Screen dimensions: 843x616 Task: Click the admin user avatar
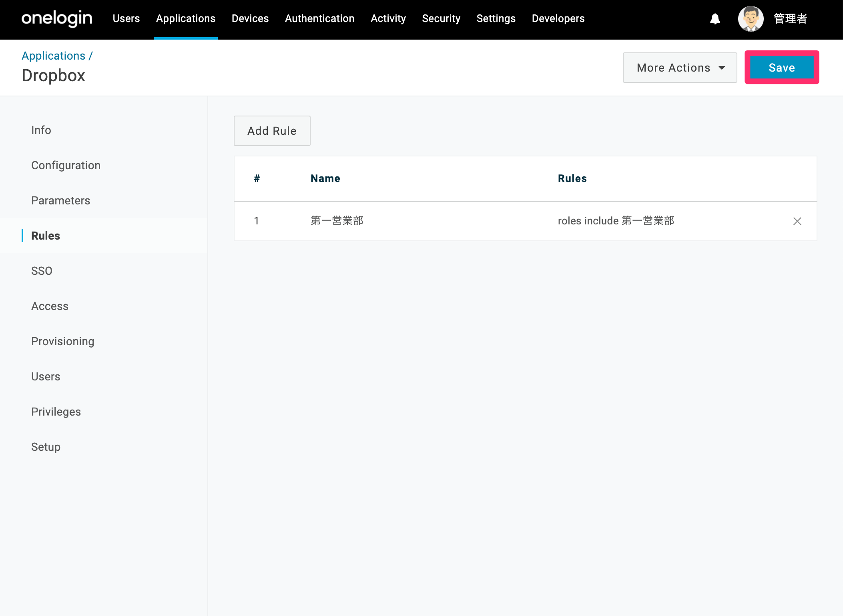point(751,18)
